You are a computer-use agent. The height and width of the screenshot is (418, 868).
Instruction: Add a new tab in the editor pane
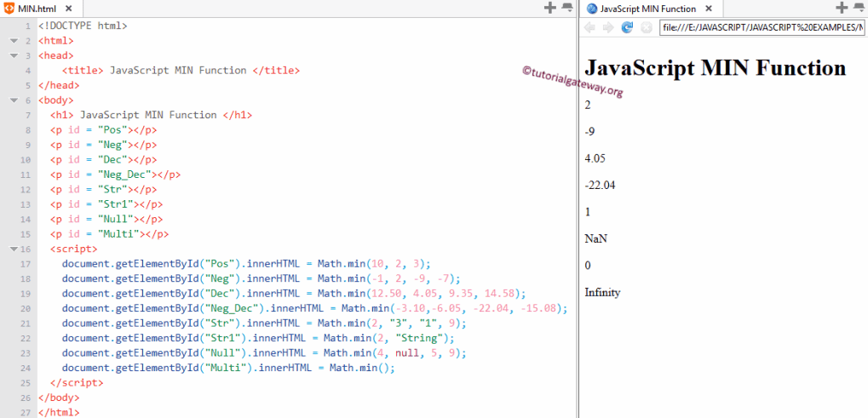(549, 7)
